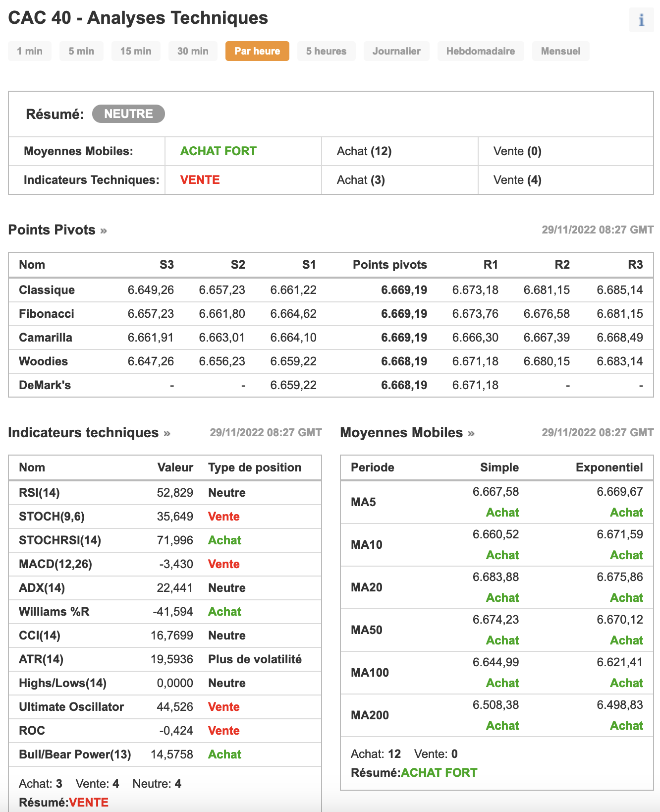660x812 pixels.
Task: Switch to the 5 heures tab
Action: 326,51
